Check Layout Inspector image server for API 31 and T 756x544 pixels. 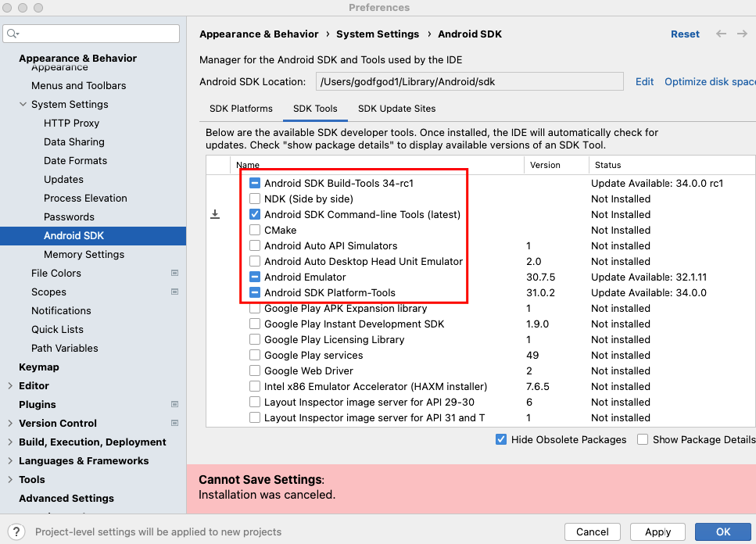255,417
